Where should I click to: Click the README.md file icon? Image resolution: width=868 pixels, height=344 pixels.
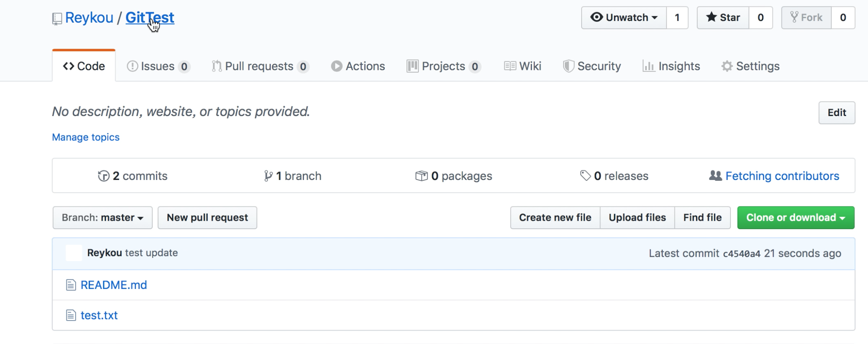(x=71, y=285)
